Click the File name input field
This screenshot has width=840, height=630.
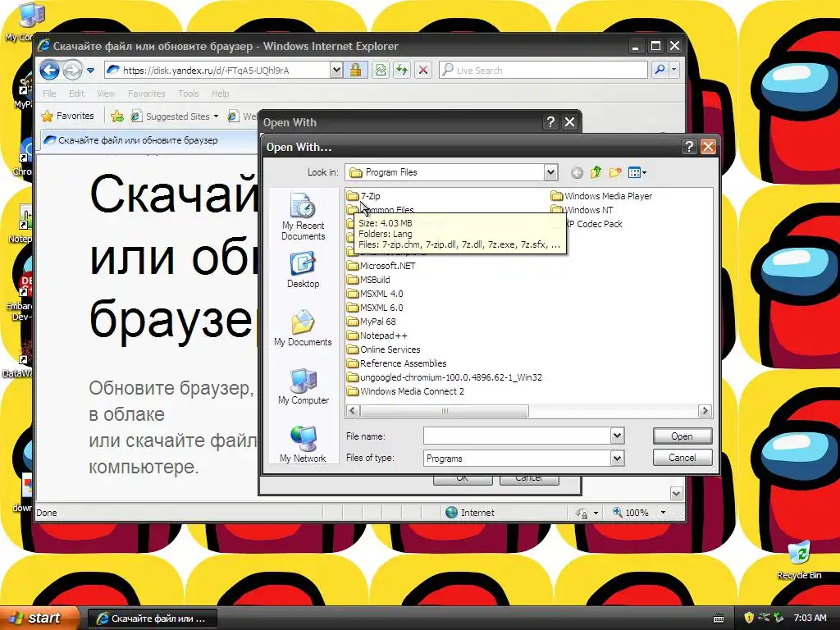pos(517,436)
